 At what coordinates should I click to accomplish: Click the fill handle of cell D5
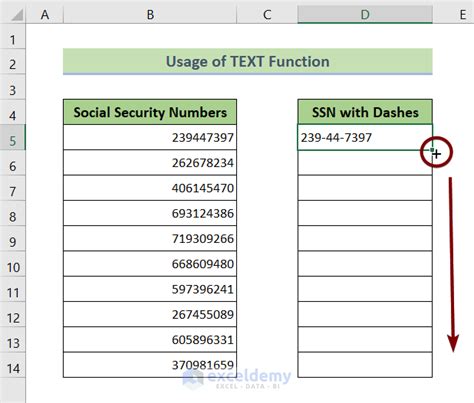[x=432, y=150]
